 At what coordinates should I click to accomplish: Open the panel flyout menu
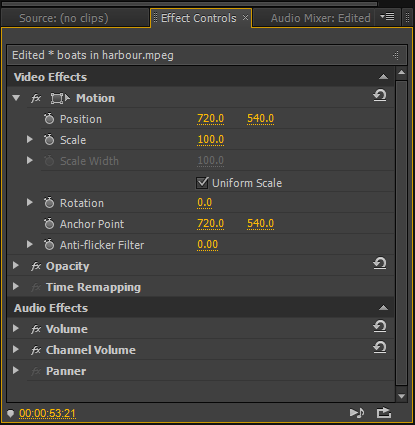click(x=387, y=17)
